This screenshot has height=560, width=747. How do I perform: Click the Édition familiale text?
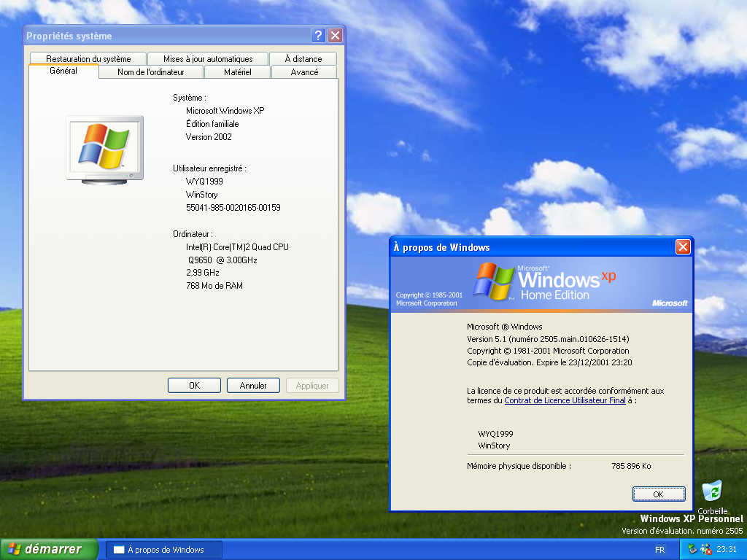click(x=212, y=124)
